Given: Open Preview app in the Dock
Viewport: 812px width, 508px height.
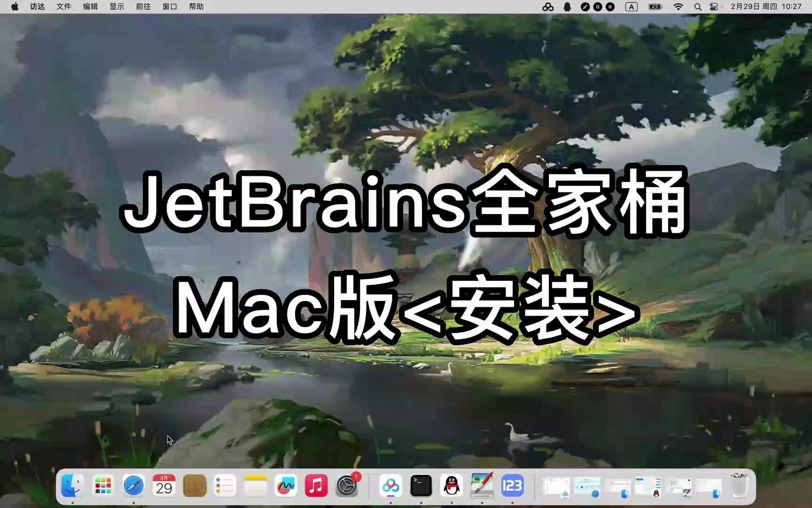Looking at the screenshot, I should [x=482, y=485].
